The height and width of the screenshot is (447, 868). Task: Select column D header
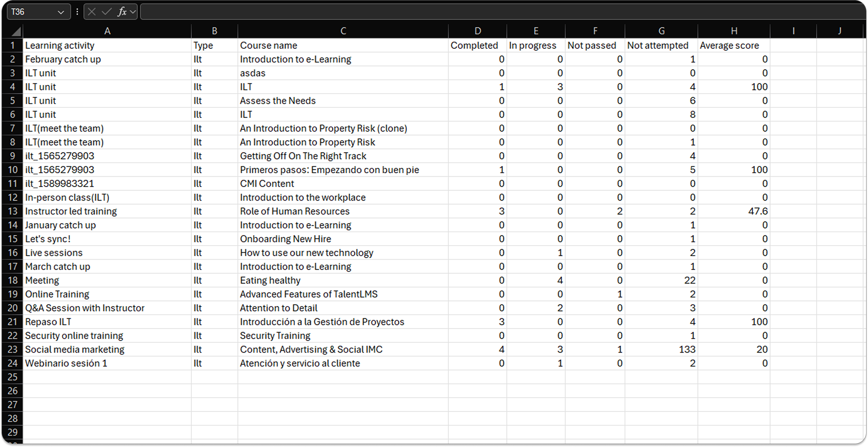coord(478,31)
